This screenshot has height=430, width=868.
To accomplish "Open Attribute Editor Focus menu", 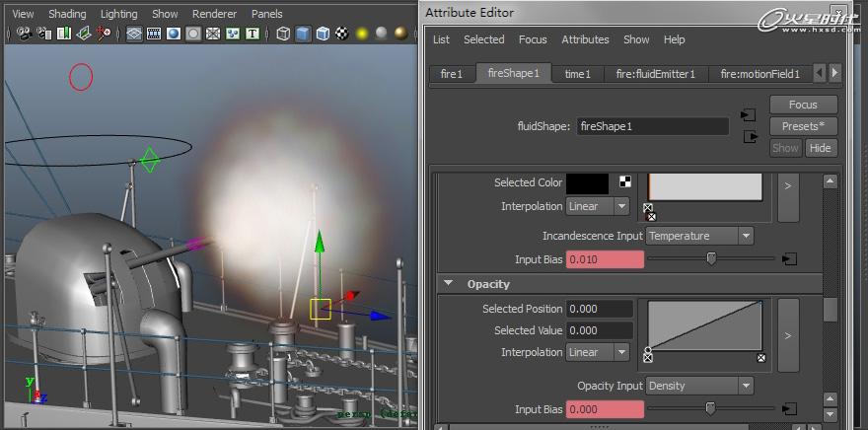I will [x=533, y=39].
